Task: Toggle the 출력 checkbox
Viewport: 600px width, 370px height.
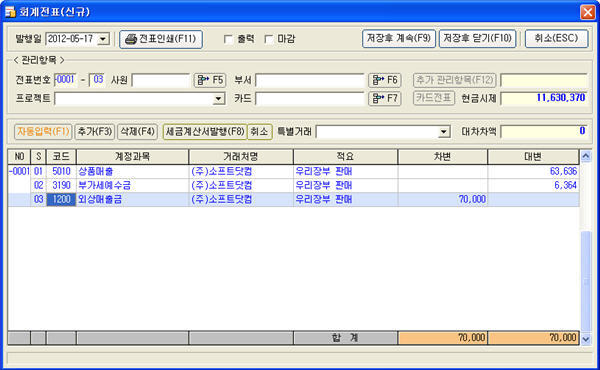Action: tap(228, 39)
